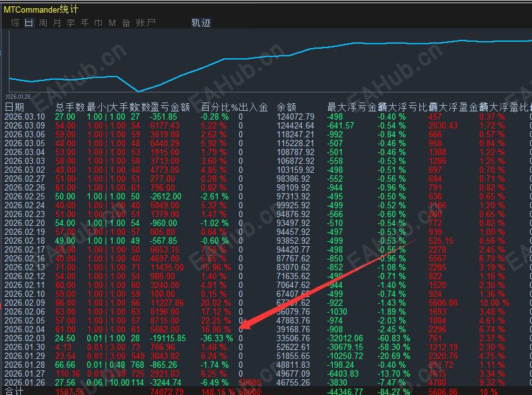Open the 币 symbol statistics tab
This screenshot has height=395, width=532.
99,23
